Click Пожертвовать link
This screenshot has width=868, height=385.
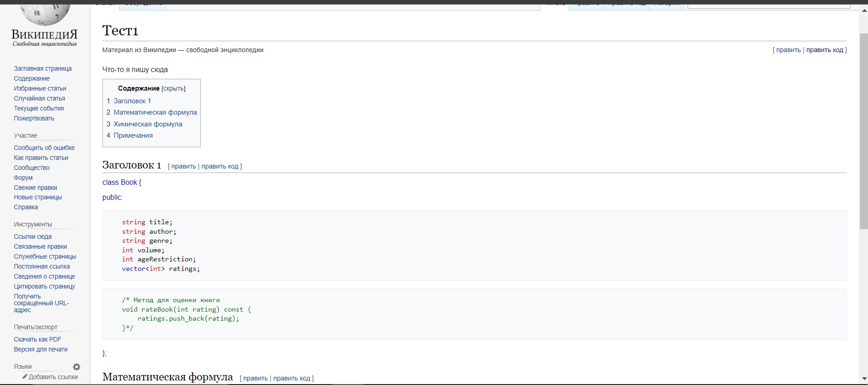(x=34, y=118)
